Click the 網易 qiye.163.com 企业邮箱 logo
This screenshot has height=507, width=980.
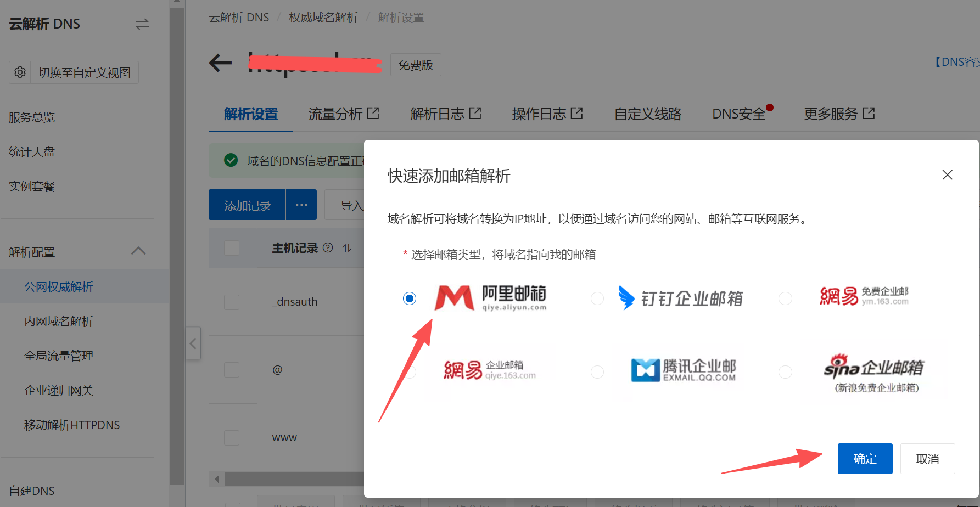click(490, 370)
